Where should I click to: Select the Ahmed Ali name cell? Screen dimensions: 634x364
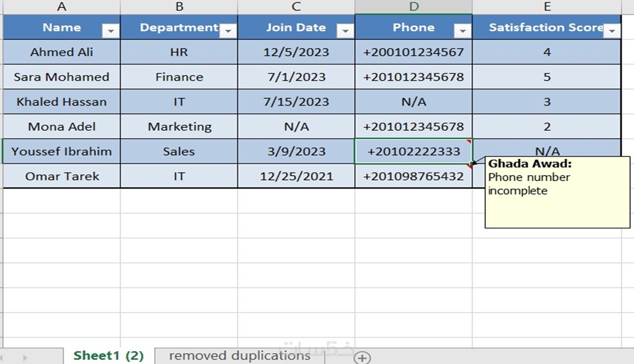pyautogui.click(x=62, y=52)
